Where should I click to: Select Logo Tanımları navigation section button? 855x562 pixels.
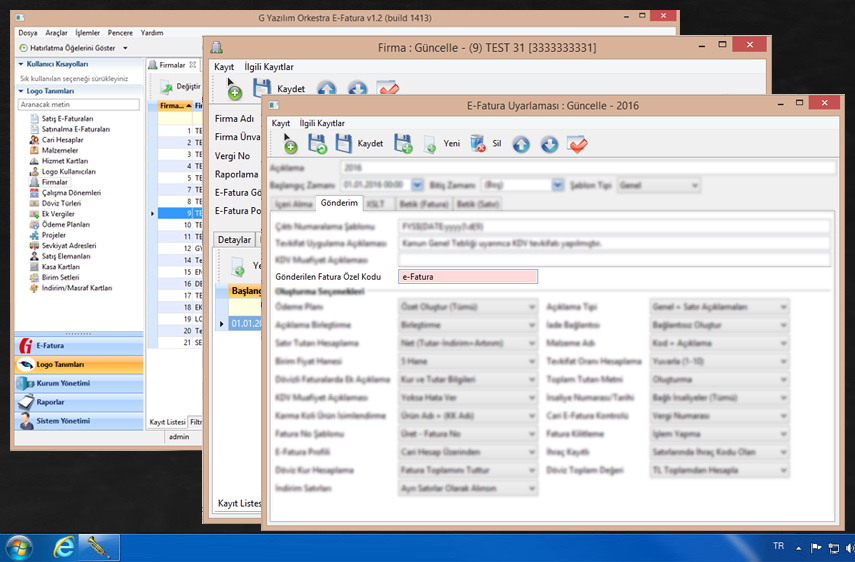(x=79, y=365)
